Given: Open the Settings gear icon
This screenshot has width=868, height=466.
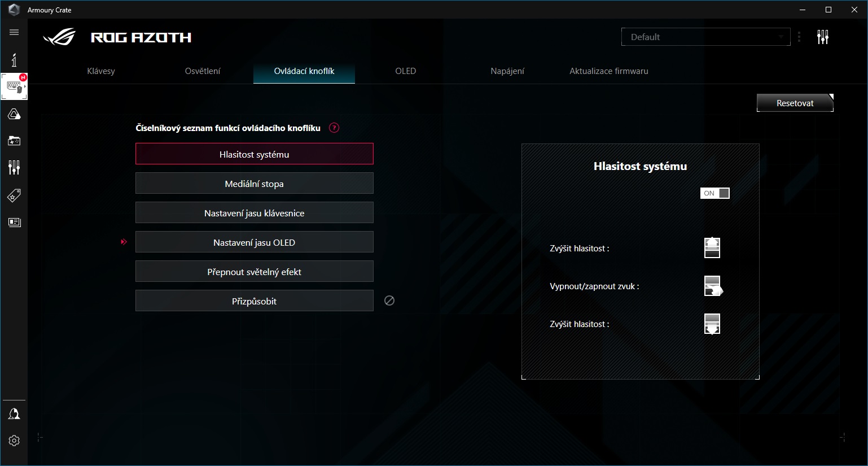Looking at the screenshot, I should [x=14, y=441].
